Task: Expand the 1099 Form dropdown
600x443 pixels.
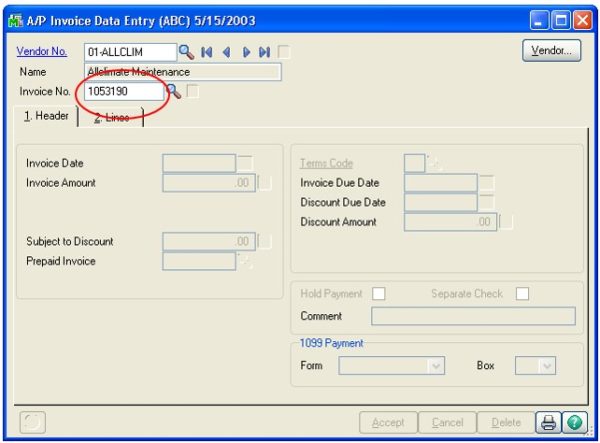Action: pyautogui.click(x=436, y=366)
